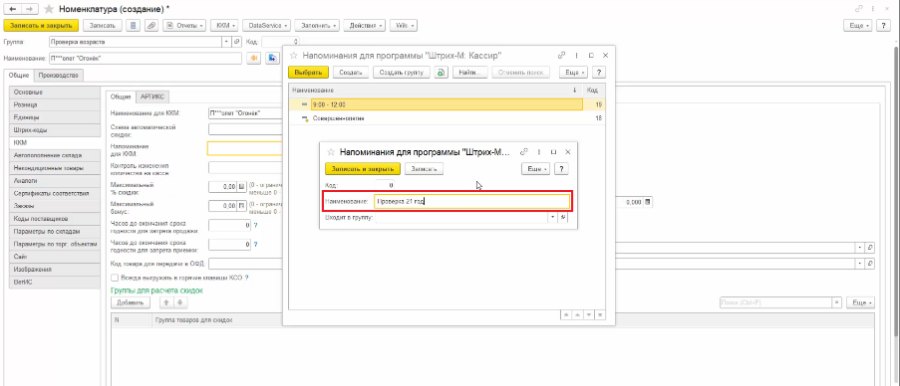Open help in reminders selection dialog
This screenshot has height=386, width=900.
point(599,72)
